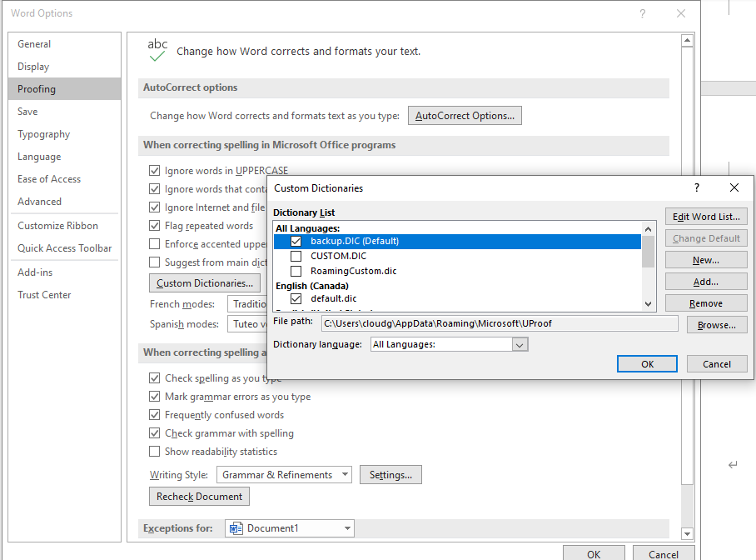Toggle Flag repeated words checkbox
Image resolution: width=756 pixels, height=560 pixels.
coord(154,226)
